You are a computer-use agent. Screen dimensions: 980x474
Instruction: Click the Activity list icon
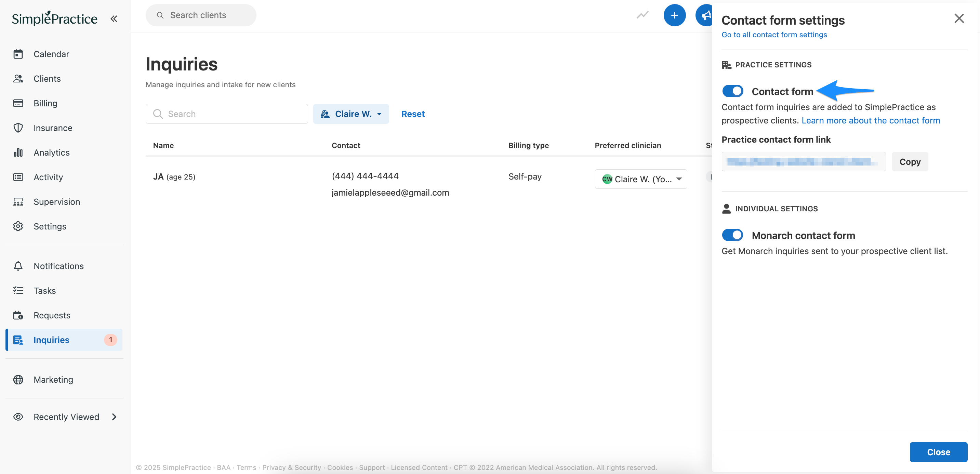click(18, 177)
